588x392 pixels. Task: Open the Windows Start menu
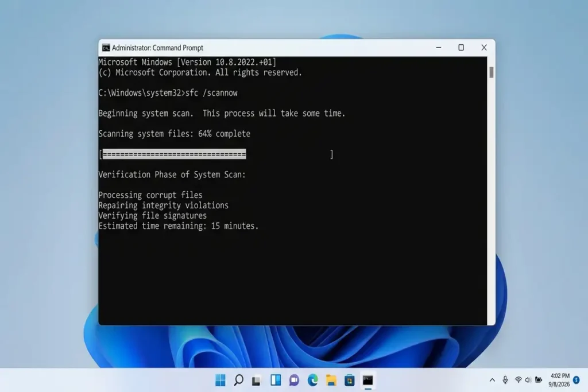[220, 380]
